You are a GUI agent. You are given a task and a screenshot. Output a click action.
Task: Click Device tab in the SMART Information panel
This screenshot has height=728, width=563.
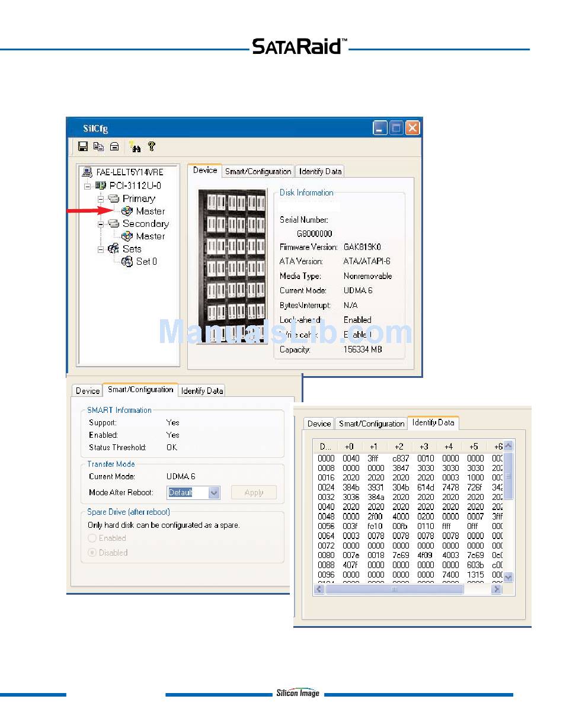click(88, 390)
